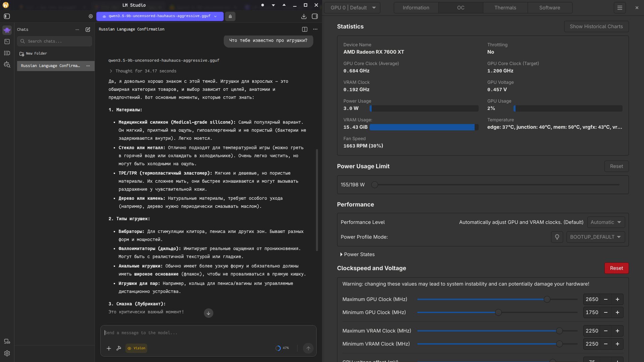Create a new chat with pencil icon
Image resolution: width=644 pixels, height=362 pixels.
click(88, 29)
